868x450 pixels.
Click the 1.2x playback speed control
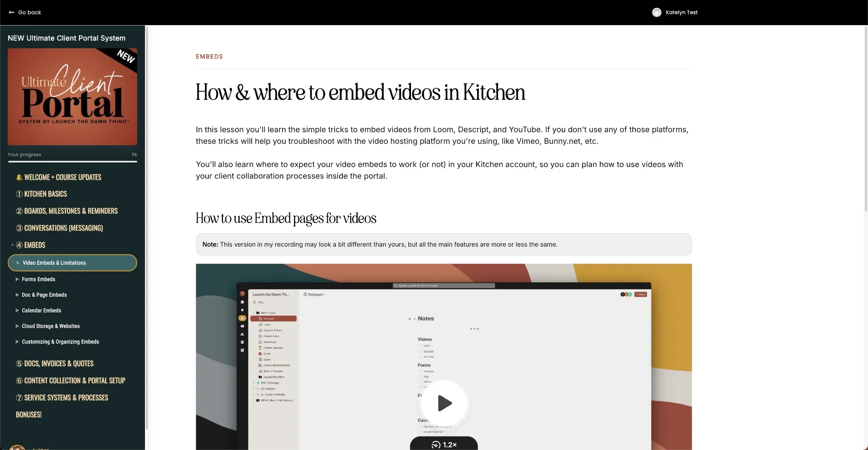pos(444,444)
